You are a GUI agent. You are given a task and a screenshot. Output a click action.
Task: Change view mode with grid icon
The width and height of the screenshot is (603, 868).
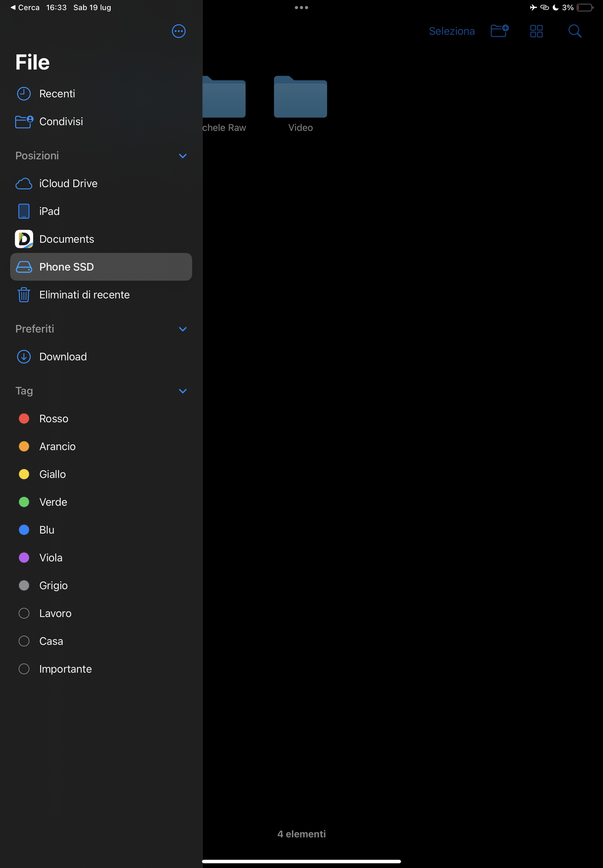(x=536, y=31)
